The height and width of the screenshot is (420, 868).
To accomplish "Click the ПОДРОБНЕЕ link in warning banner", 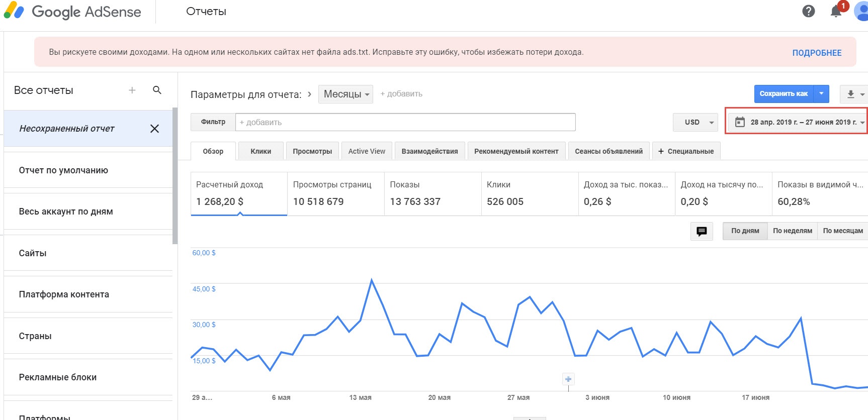I will click(817, 53).
